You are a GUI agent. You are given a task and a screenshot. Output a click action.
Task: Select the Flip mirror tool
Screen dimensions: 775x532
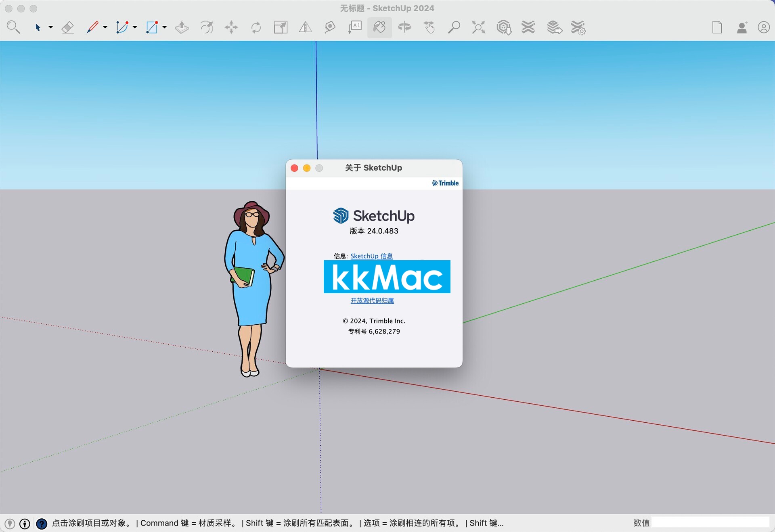(x=306, y=27)
